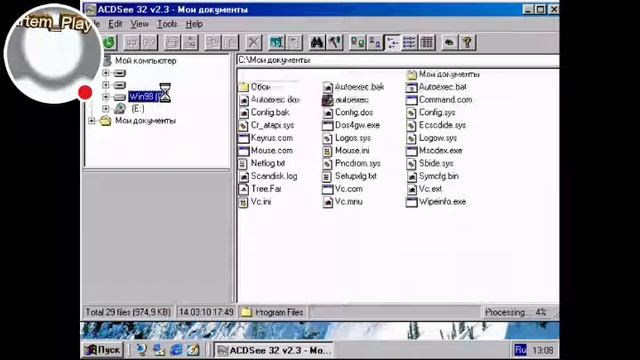Select the Config.dos file
Image resolution: width=640 pixels, height=360 pixels.
pyautogui.click(x=348, y=112)
